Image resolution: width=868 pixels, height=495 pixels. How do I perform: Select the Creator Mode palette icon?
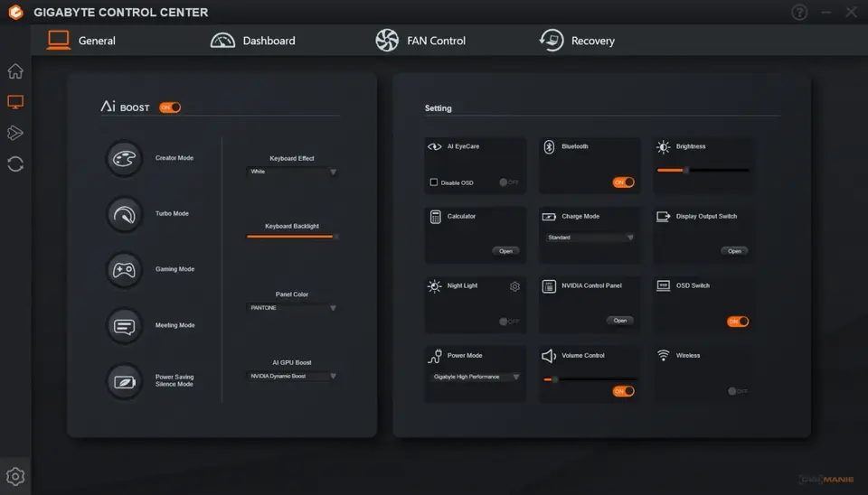[124, 159]
